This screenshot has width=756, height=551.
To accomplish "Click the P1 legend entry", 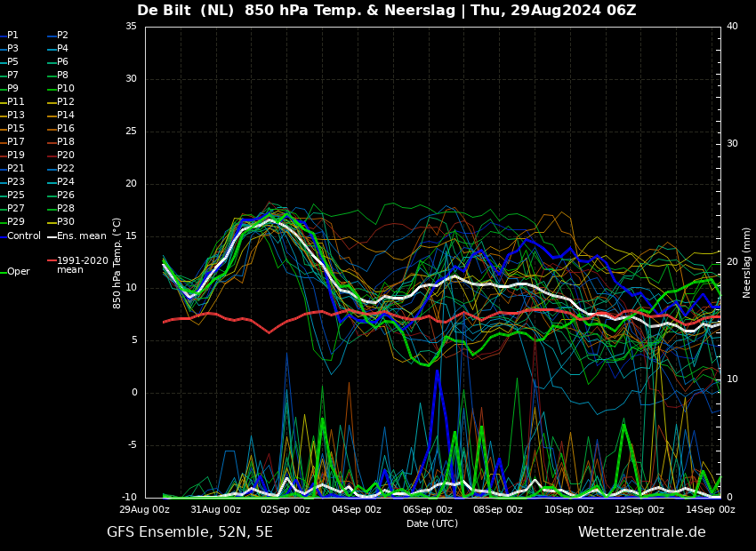I will pyautogui.click(x=12, y=36).
